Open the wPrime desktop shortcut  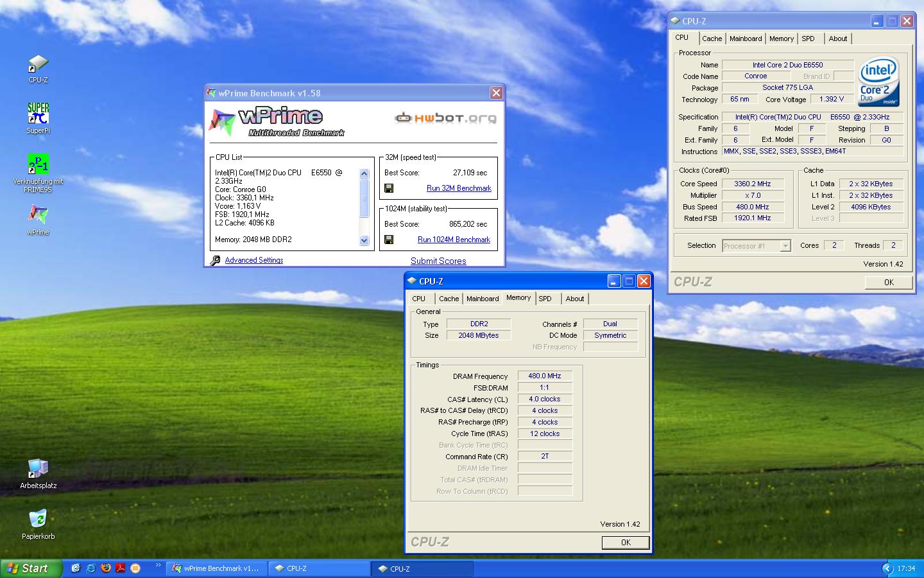click(x=38, y=220)
